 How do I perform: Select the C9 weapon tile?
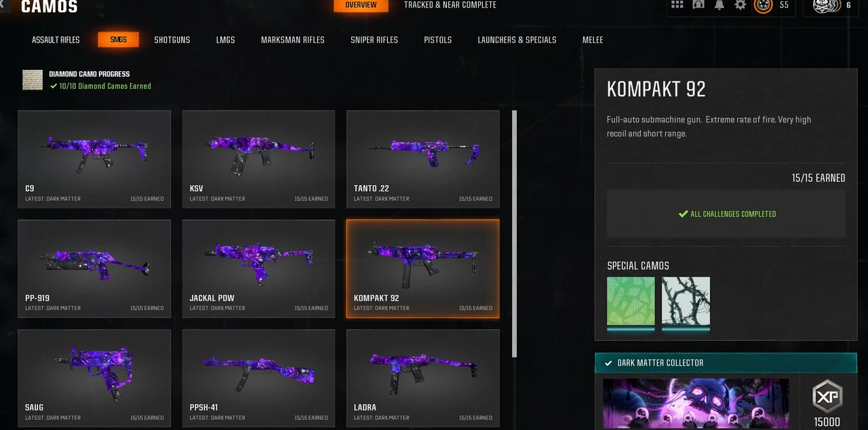point(94,159)
